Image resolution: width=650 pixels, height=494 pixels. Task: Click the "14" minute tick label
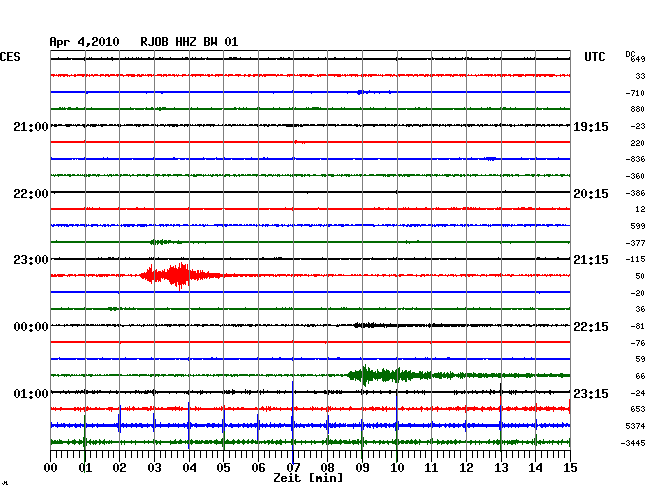(x=535, y=468)
